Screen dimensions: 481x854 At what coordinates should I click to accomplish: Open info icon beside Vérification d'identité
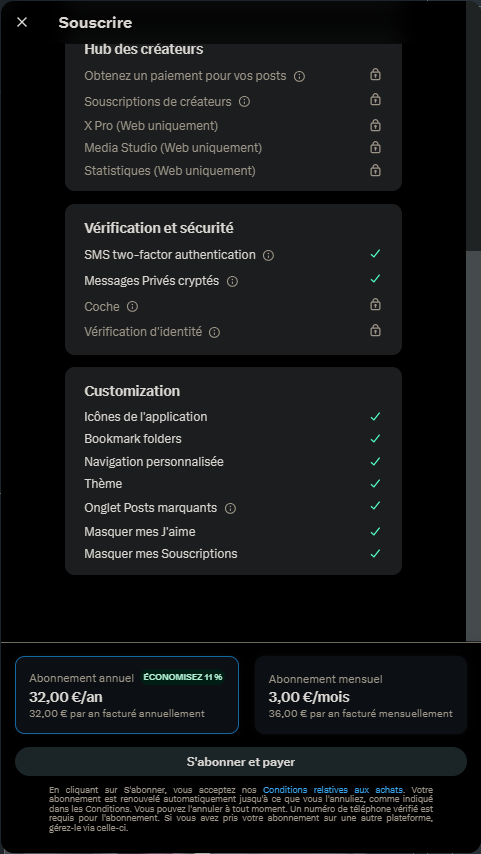coord(215,332)
